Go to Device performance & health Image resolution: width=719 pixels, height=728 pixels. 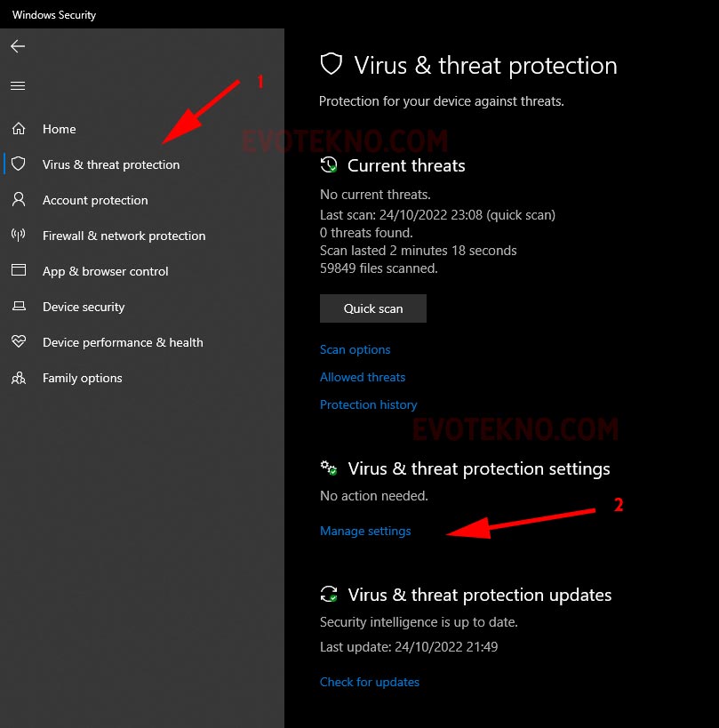pos(123,342)
